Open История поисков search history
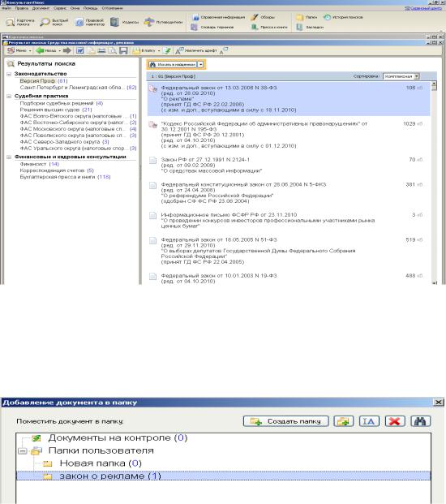Viewport: 446px width, 504px height. click(x=343, y=17)
